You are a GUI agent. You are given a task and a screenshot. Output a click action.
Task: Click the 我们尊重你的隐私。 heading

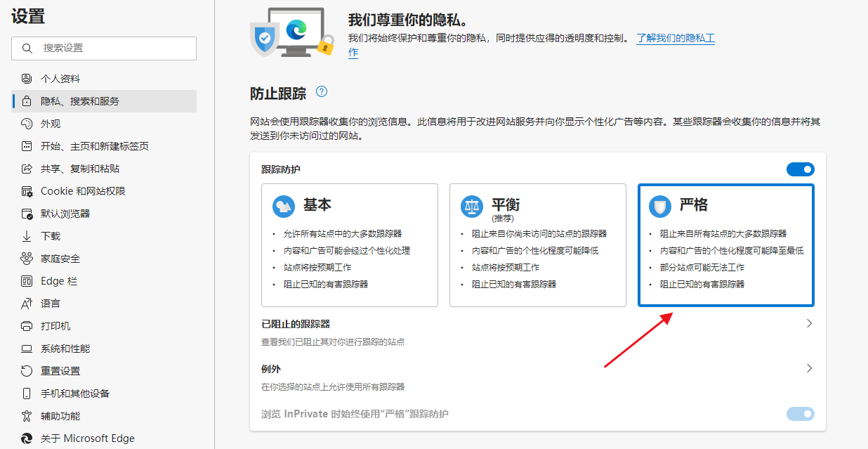click(409, 19)
